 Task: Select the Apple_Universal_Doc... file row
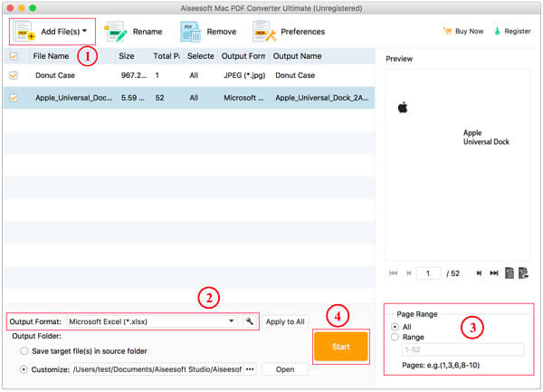189,98
